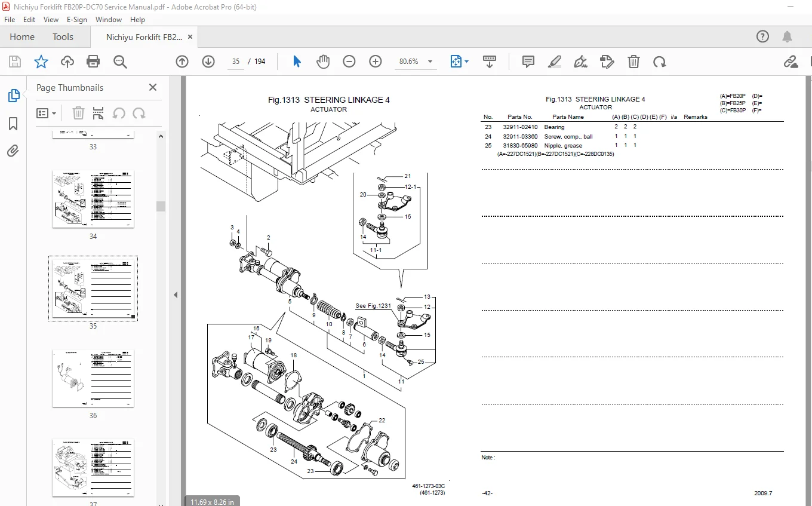Click the thumbnails panel scrollbar handle
This screenshot has height=506, width=812.
click(x=161, y=206)
